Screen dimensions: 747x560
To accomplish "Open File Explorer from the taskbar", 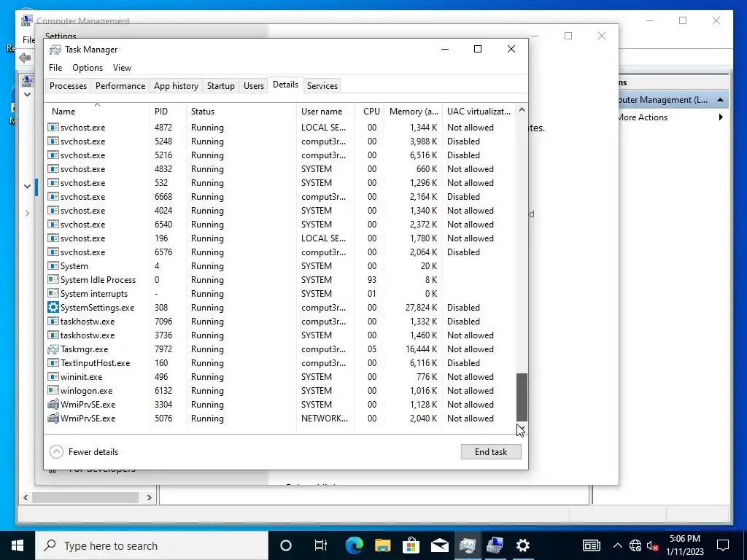I will (382, 545).
